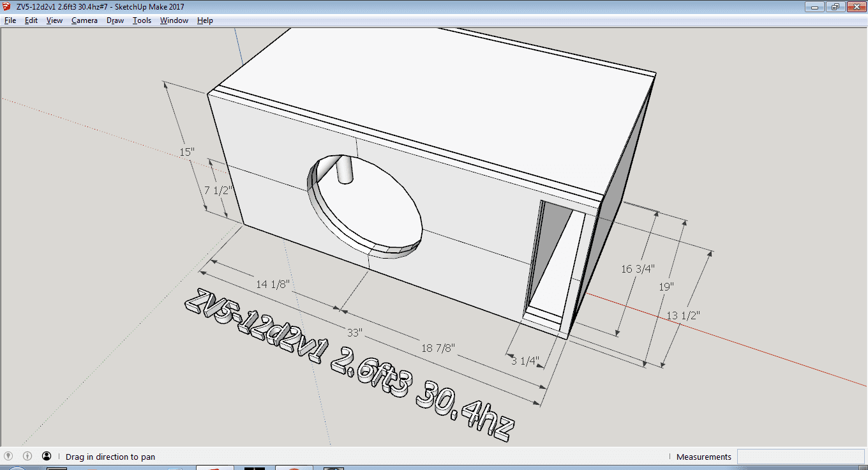The image size is (868, 470).
Task: Focus the Measurements input box
Action: pos(801,457)
